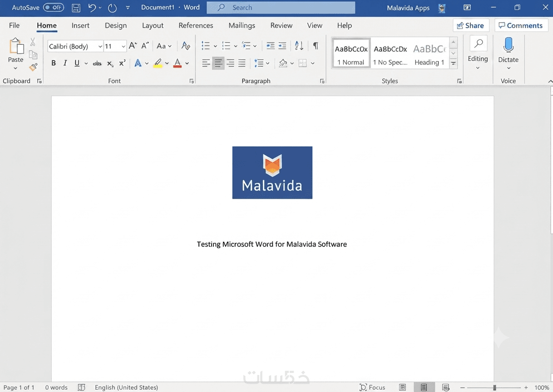553x392 pixels.
Task: Click the Search box in title bar
Action: 281,8
